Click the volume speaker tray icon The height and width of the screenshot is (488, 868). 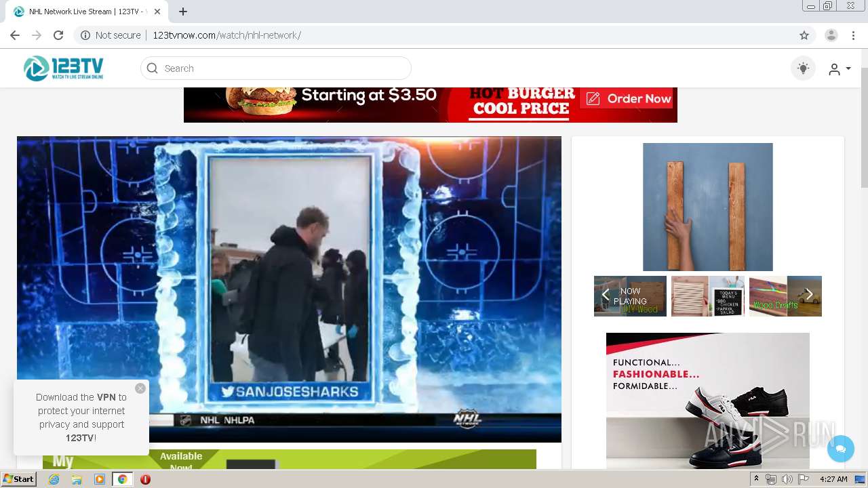point(787,479)
